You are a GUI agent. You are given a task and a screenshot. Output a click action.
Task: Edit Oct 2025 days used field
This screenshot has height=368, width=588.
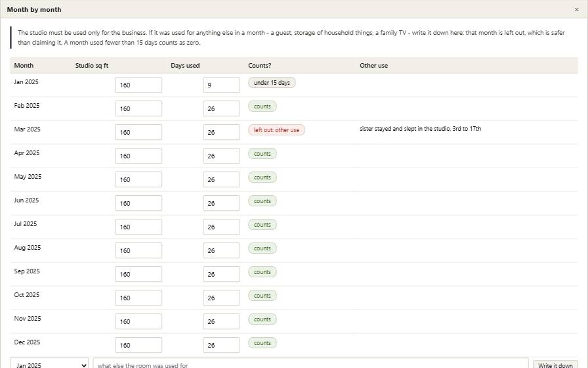coord(221,298)
